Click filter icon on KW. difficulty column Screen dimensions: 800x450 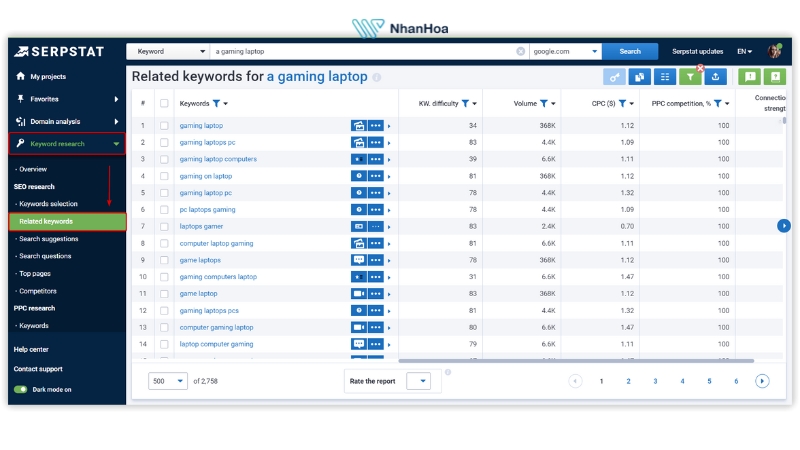tap(465, 104)
